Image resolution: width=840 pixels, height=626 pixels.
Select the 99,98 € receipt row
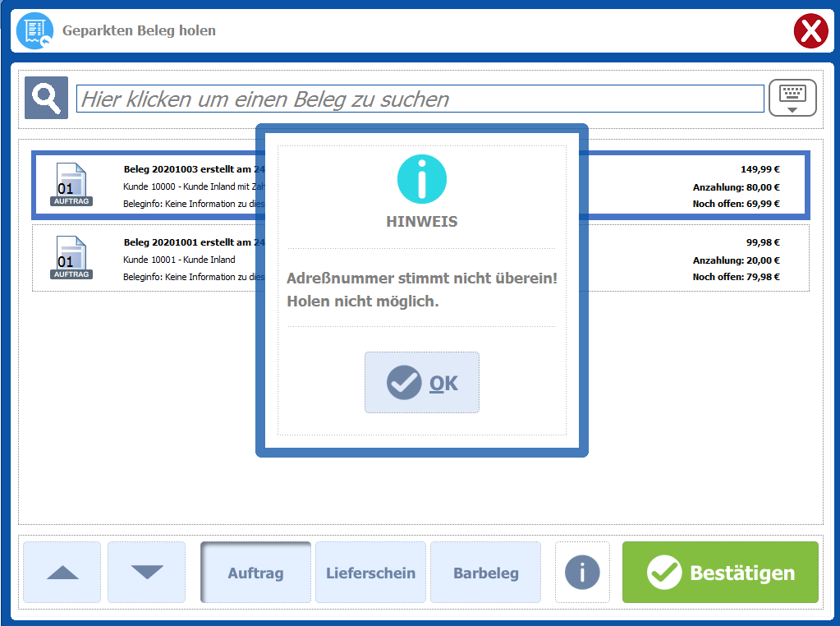coord(690,259)
